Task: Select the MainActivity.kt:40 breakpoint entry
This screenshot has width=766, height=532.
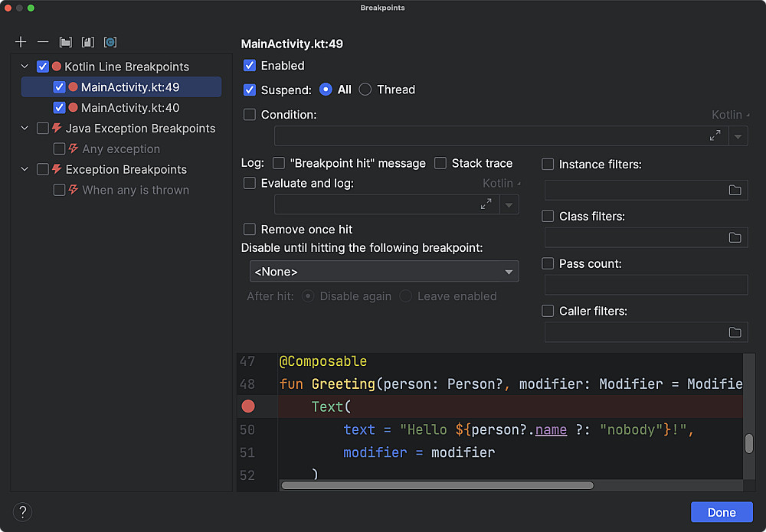Action: (130, 108)
